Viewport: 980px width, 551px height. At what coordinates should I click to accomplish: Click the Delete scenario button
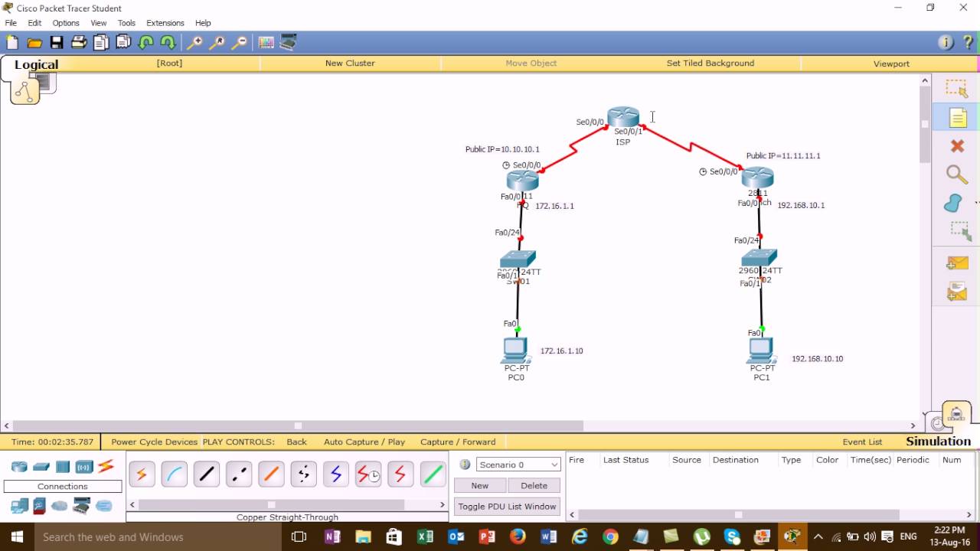click(534, 485)
